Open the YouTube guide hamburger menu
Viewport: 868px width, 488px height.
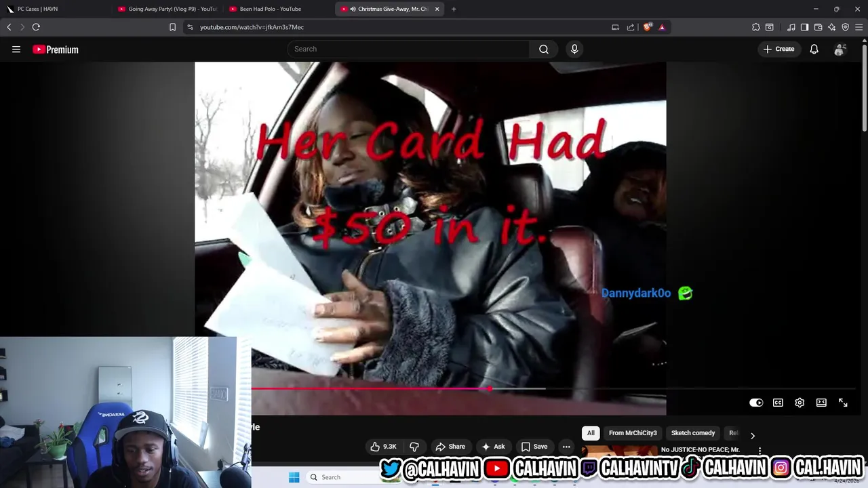16,49
